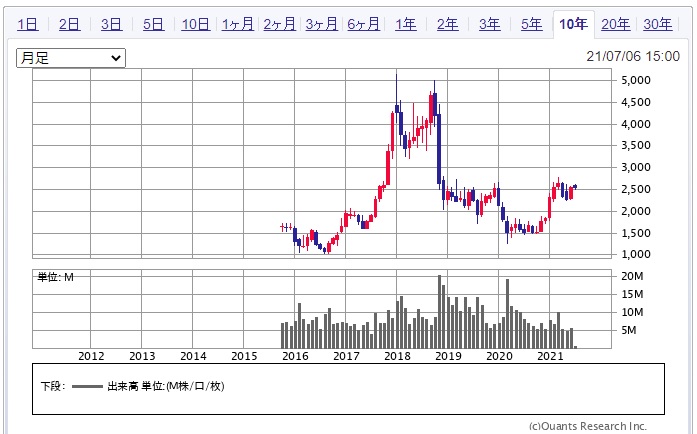Screen dimensions: 697x434
Task: Select the 2日 chart period tab
Action: 70,24
